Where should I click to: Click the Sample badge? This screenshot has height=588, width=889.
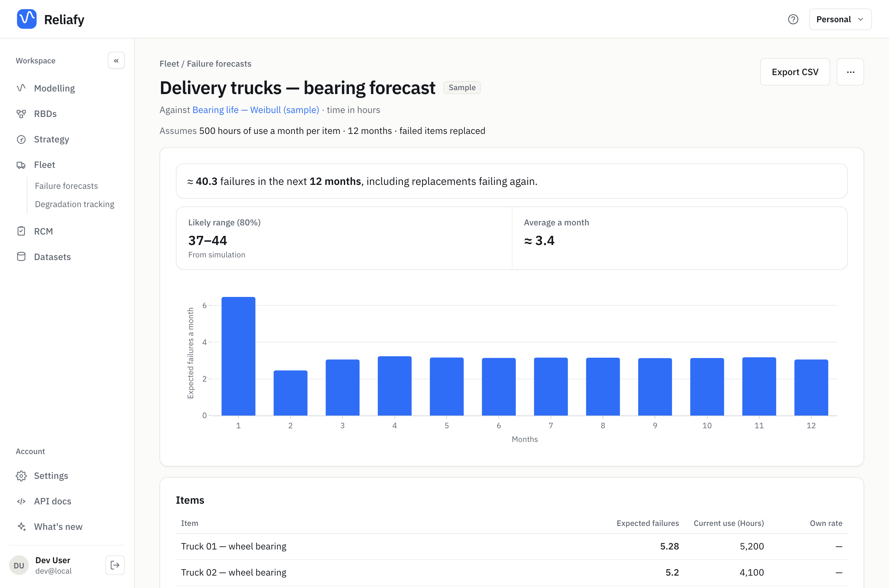pos(462,87)
